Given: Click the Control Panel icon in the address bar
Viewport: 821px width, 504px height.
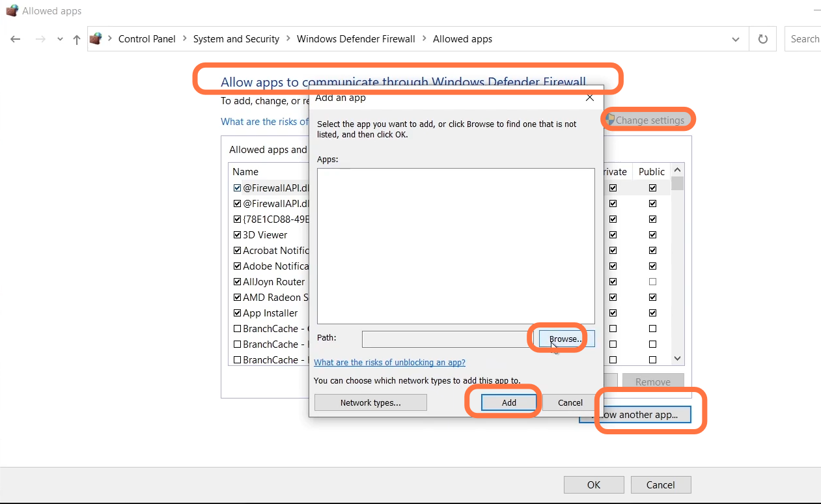Looking at the screenshot, I should pyautogui.click(x=96, y=39).
